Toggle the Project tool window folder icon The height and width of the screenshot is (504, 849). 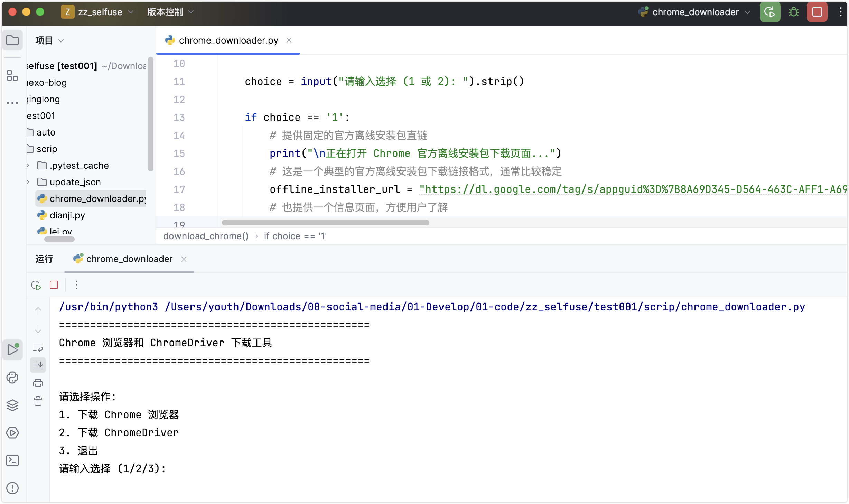(12, 40)
